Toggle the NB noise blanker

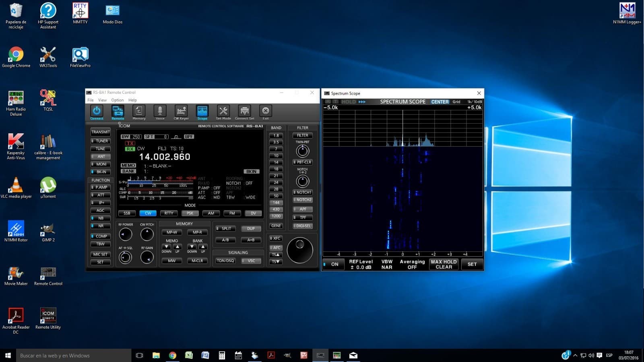[100, 218]
